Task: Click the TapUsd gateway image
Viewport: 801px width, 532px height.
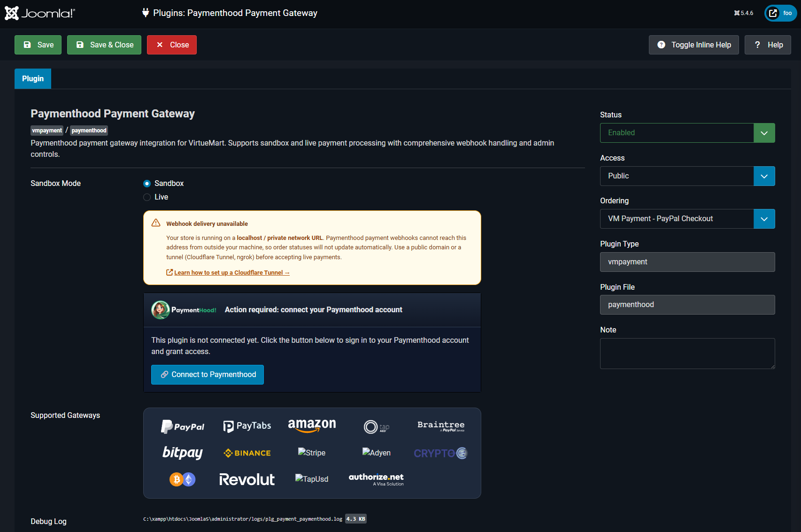Action: pos(312,479)
